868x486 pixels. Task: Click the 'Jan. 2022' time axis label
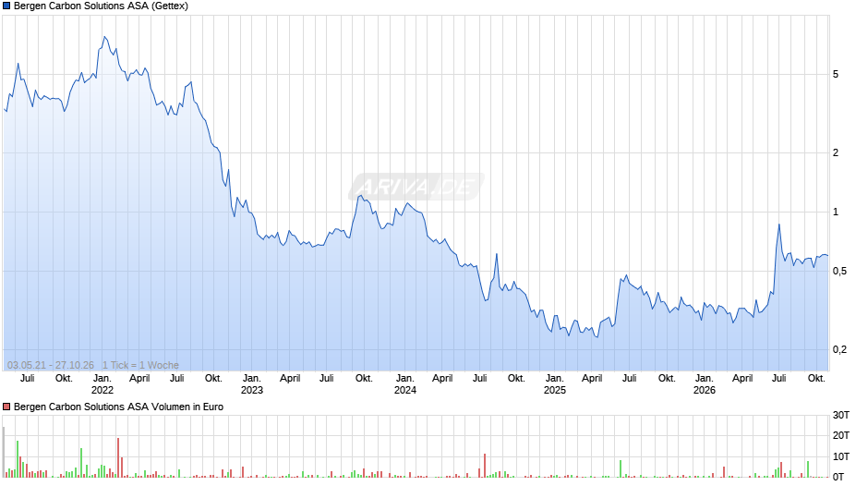pyautogui.click(x=102, y=384)
